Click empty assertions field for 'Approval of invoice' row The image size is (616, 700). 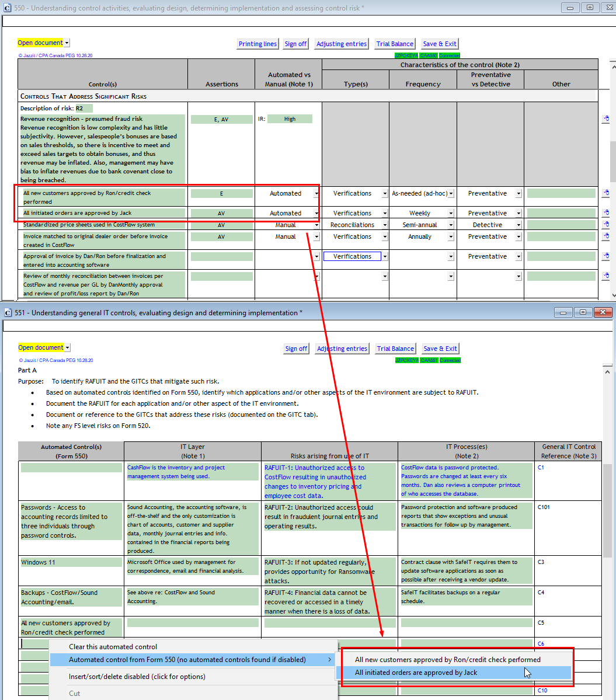point(221,256)
